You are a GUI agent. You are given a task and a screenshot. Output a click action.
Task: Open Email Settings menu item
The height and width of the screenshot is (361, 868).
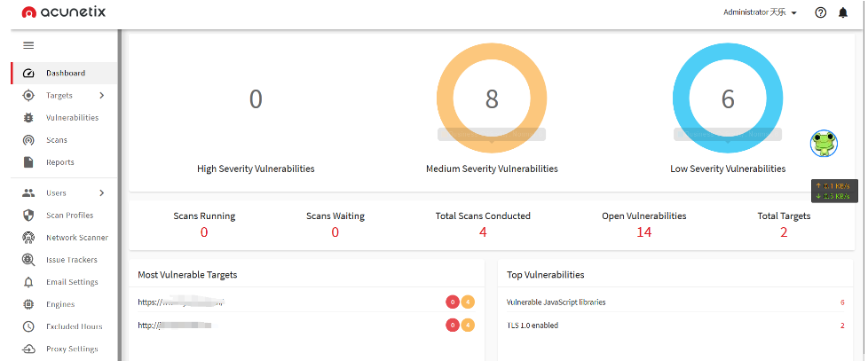[x=64, y=282]
